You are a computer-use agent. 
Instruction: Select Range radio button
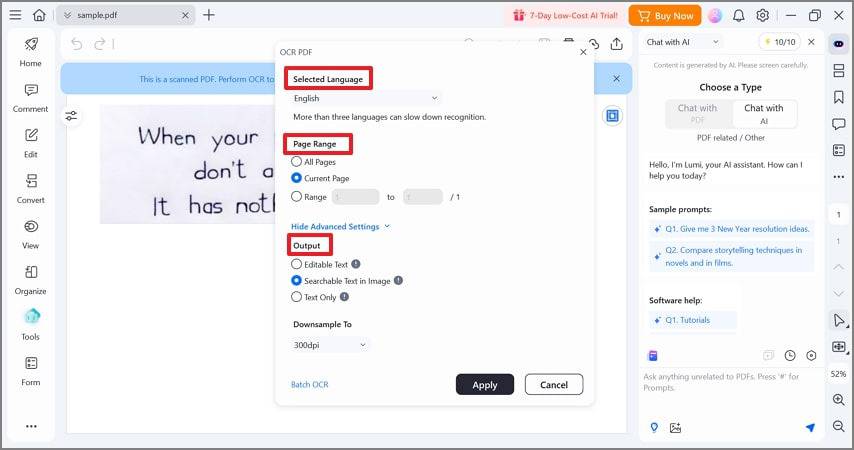pyautogui.click(x=296, y=197)
